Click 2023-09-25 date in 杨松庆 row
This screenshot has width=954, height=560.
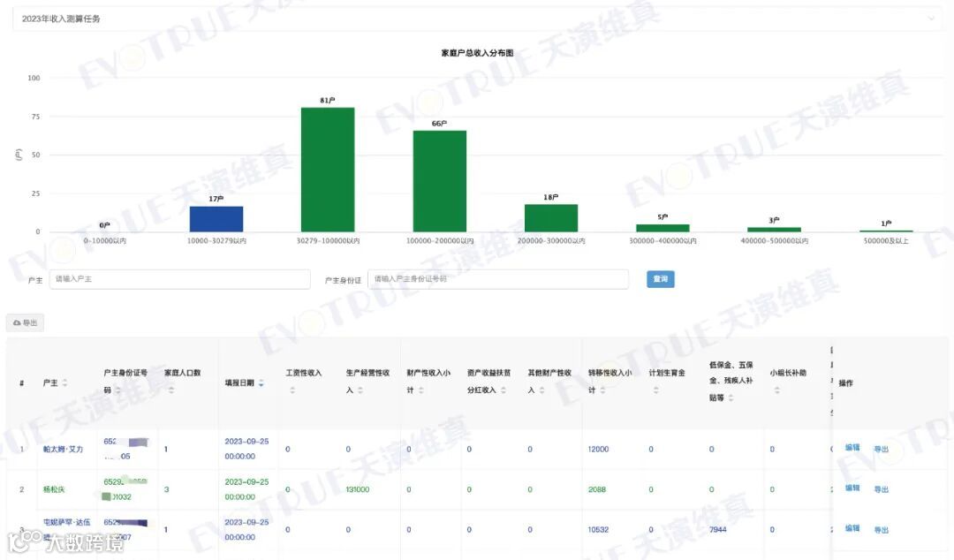tap(246, 481)
